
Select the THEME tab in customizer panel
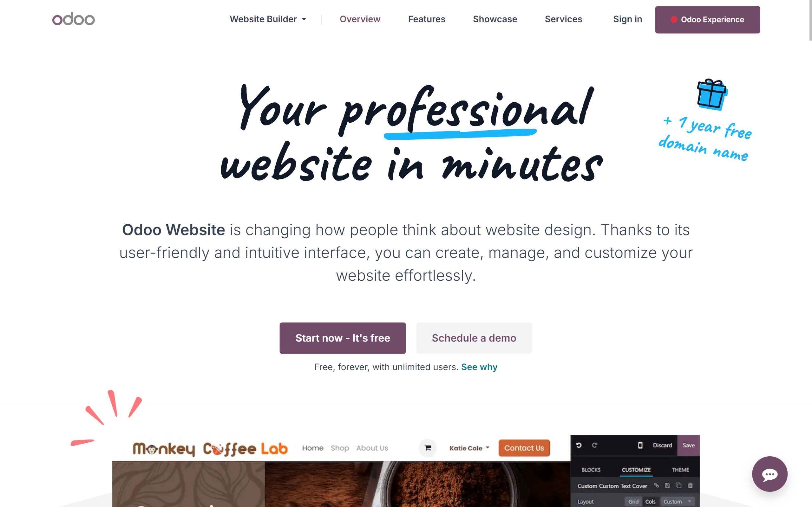(680, 470)
